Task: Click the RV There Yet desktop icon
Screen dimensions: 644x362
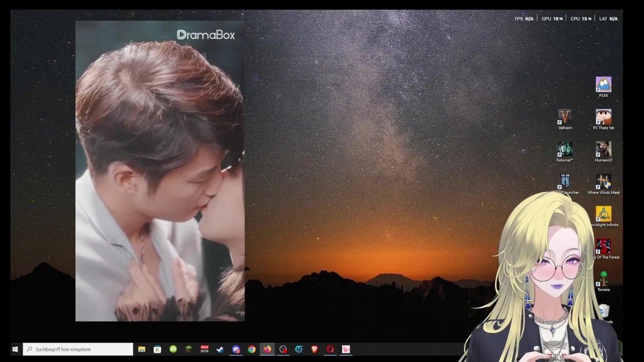Action: pos(603,120)
